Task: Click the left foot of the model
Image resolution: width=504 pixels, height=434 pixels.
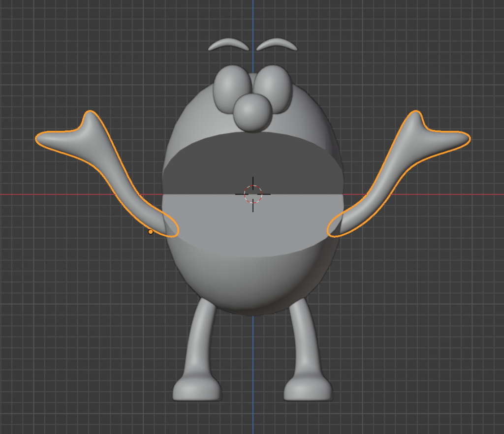Action: [197, 389]
